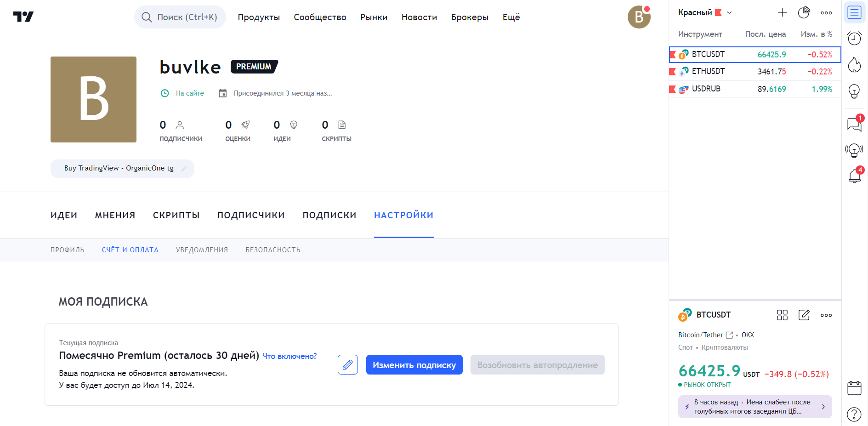Click the ratings rocket icon
868x426 pixels.
pos(246,125)
